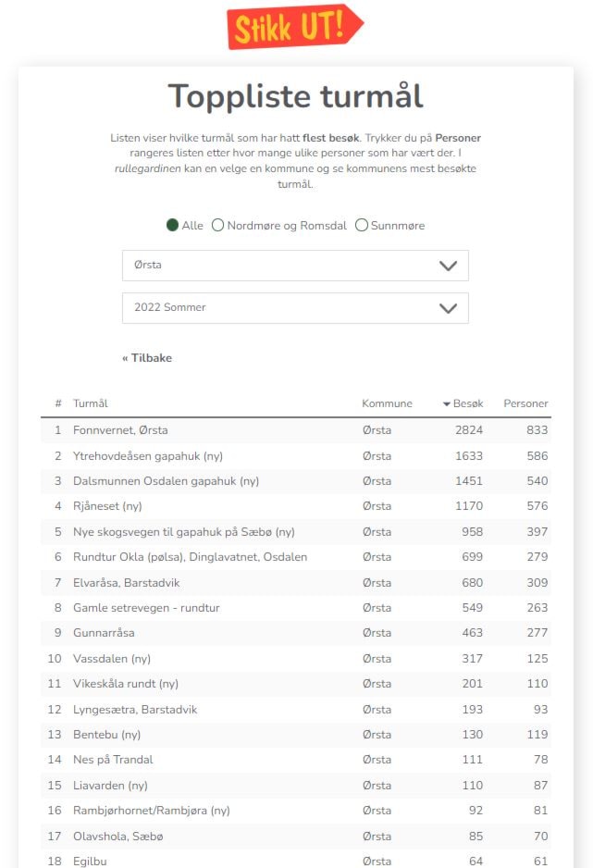Select the Alle radio button

point(173,225)
